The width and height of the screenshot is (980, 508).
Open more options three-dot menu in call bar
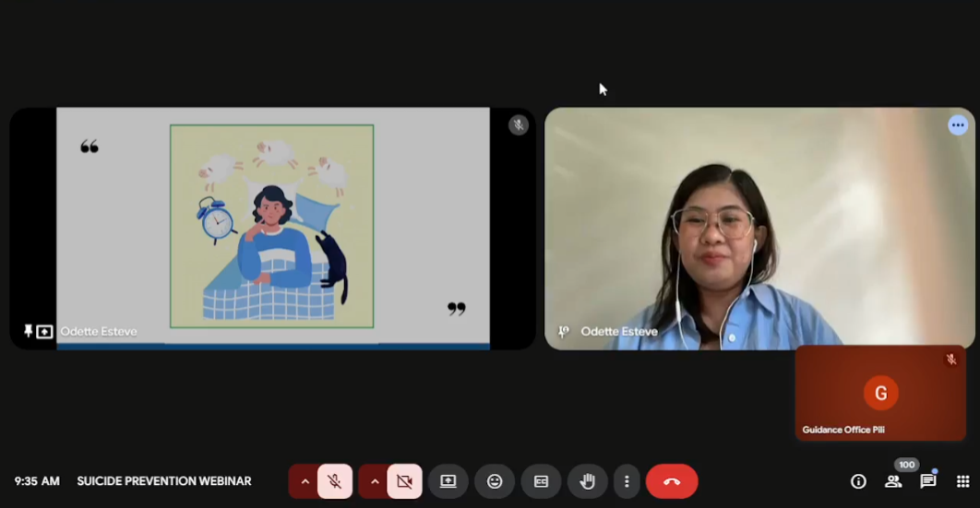point(627,481)
